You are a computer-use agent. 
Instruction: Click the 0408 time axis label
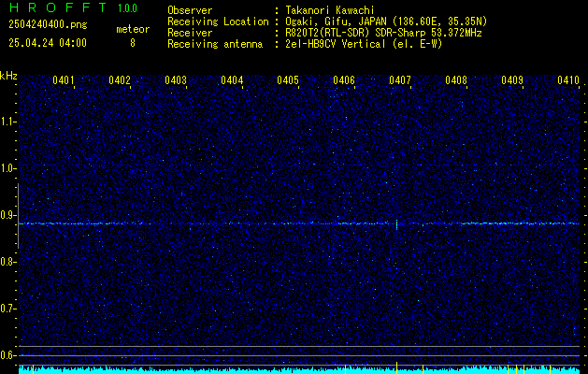click(456, 80)
